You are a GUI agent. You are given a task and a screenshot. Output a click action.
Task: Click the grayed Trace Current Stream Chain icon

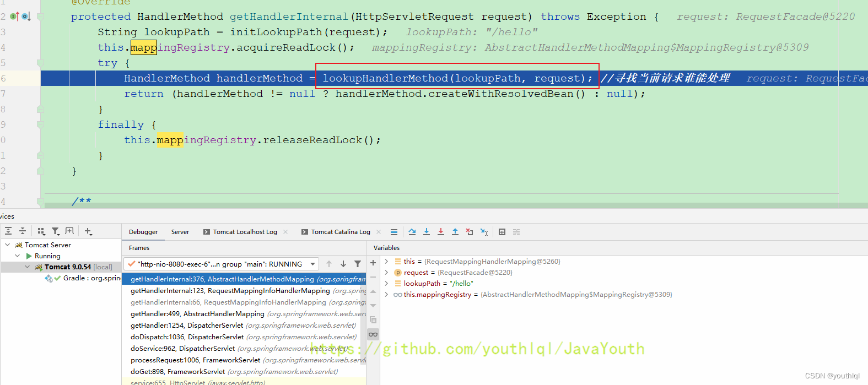pyautogui.click(x=516, y=232)
